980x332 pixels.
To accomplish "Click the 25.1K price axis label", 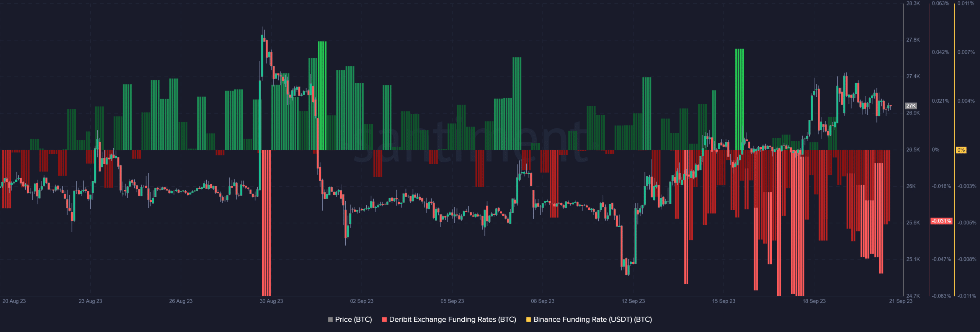I will [x=913, y=260].
